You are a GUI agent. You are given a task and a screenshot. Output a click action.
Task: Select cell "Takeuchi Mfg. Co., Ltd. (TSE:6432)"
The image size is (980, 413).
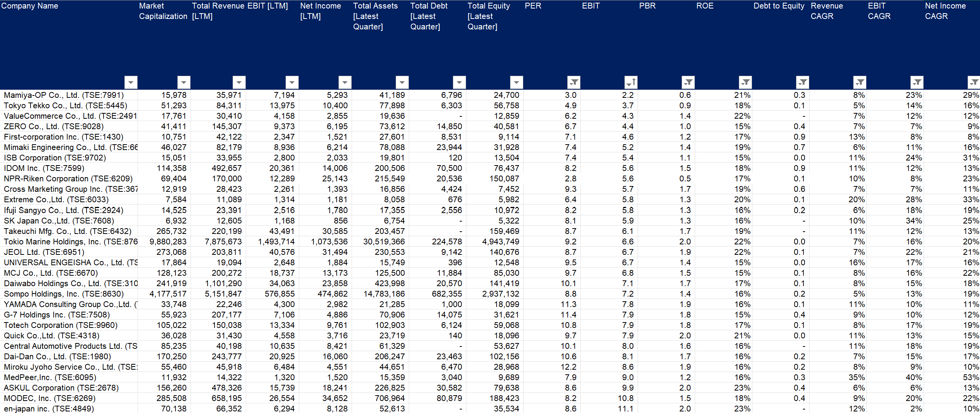[69, 231]
